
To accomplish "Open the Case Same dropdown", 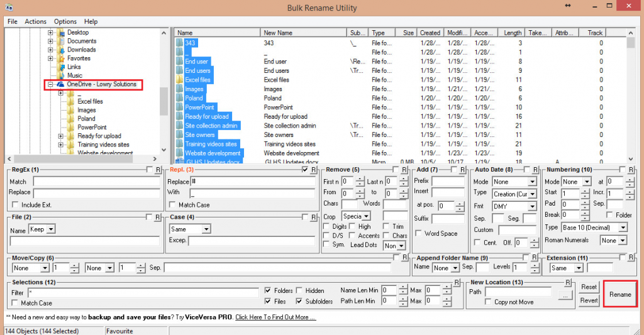I will click(x=206, y=229).
